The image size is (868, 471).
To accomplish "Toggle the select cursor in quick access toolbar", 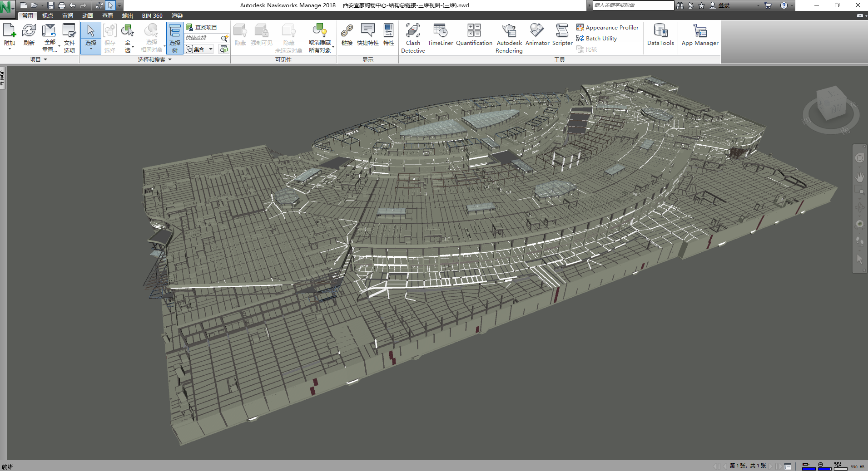I will pyautogui.click(x=111, y=5).
